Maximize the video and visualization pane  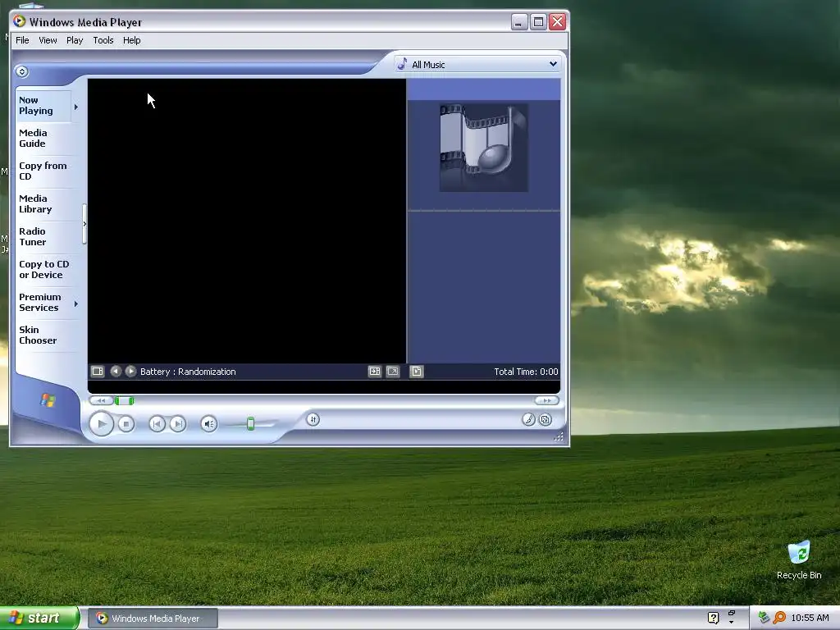374,372
